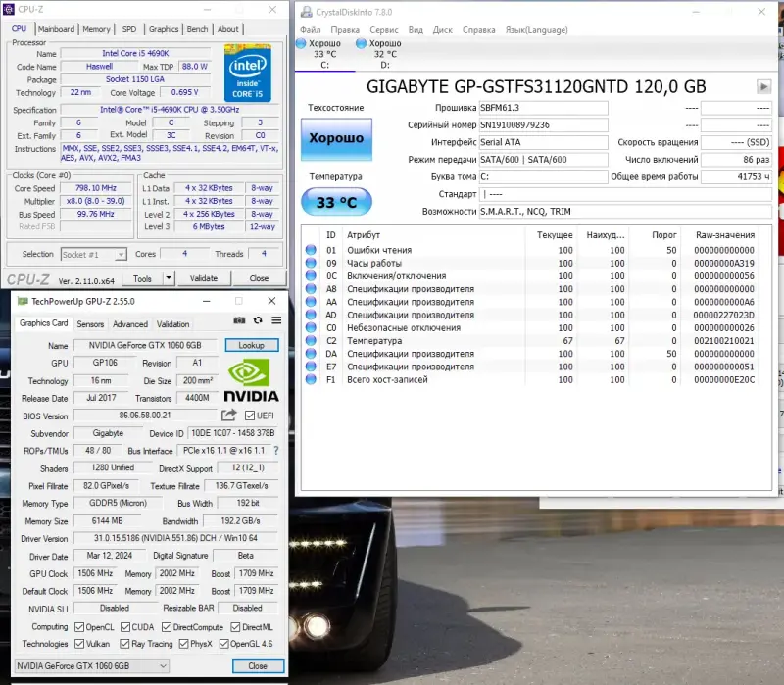
Task: Toggle the Vulkan checkbox
Action: click(79, 644)
